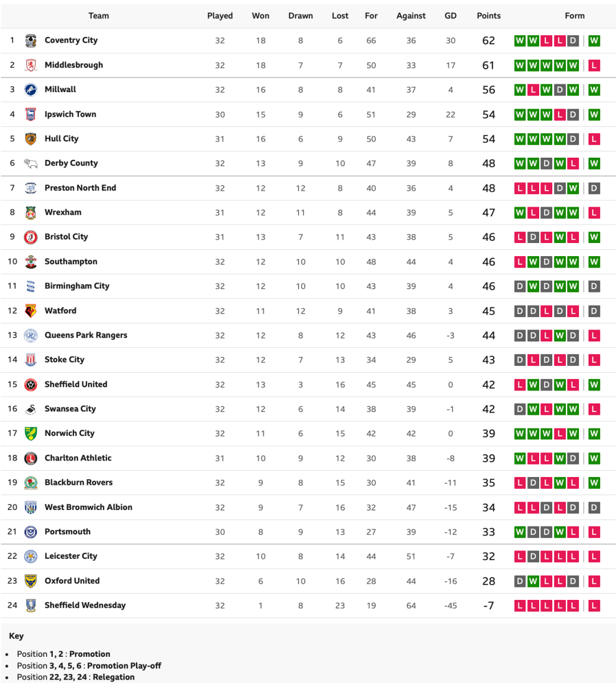Click the Portsmouth club badge
616x683 pixels.
(x=31, y=532)
